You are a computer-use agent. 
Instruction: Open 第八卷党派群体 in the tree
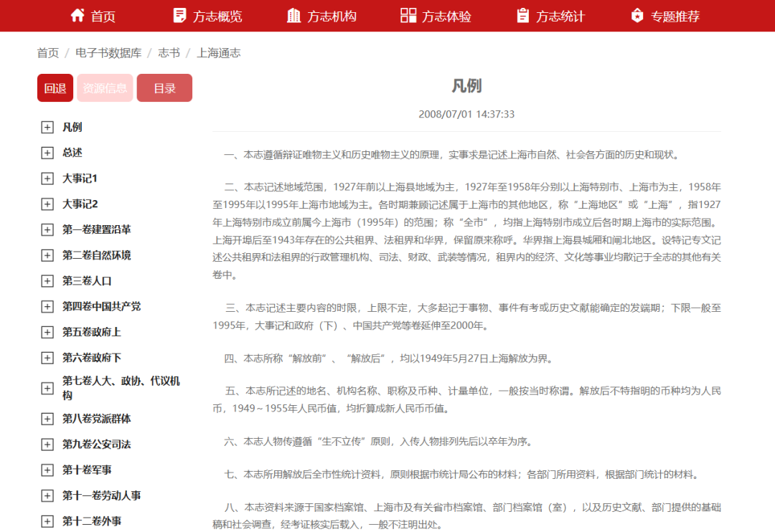tap(96, 419)
